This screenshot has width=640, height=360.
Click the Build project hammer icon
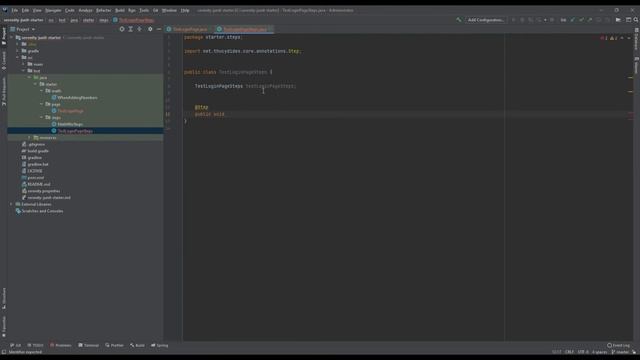point(459,20)
